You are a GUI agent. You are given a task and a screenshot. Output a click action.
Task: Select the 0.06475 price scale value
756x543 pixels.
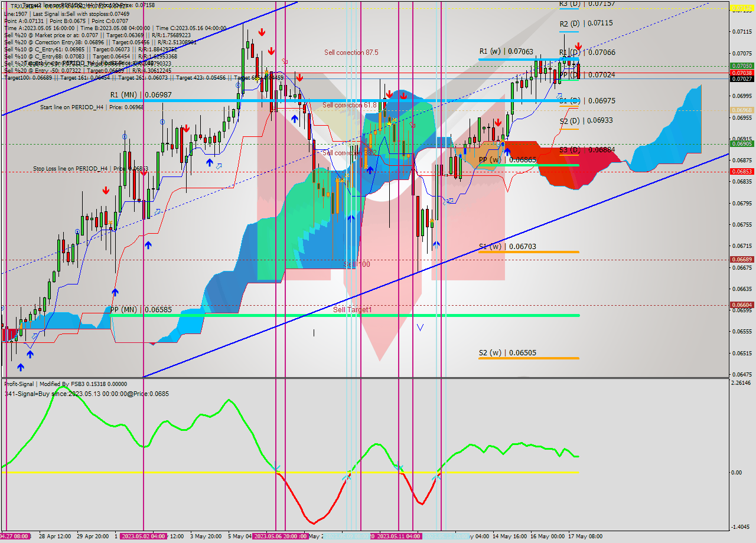point(741,374)
